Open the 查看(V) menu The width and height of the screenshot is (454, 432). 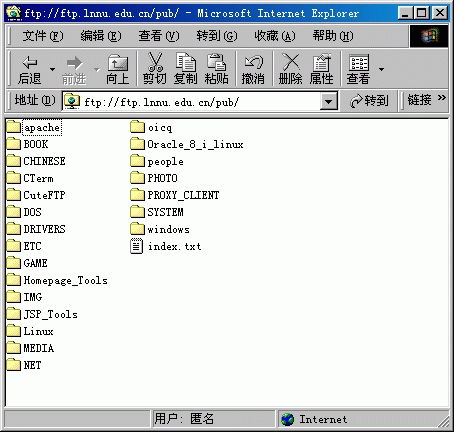159,36
